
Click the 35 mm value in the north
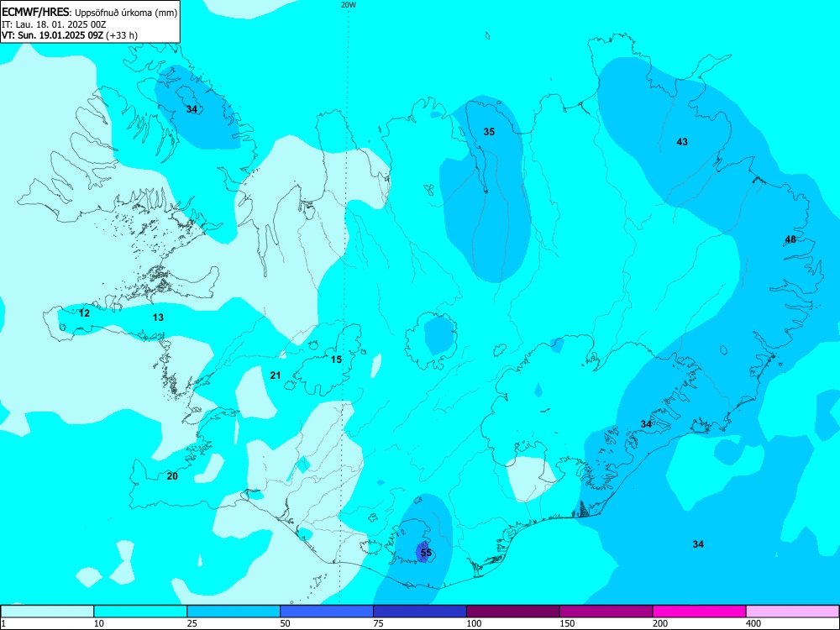pos(489,132)
